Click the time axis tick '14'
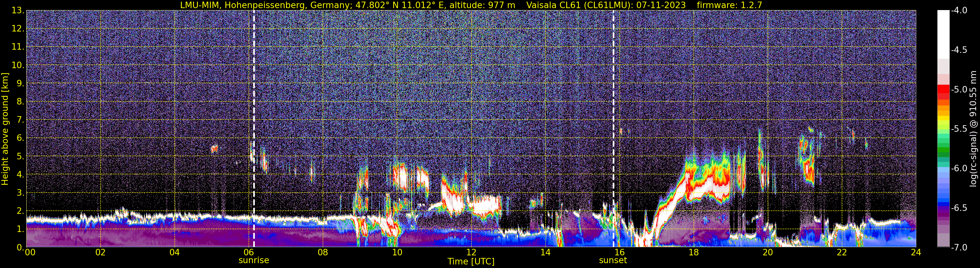 [545, 253]
